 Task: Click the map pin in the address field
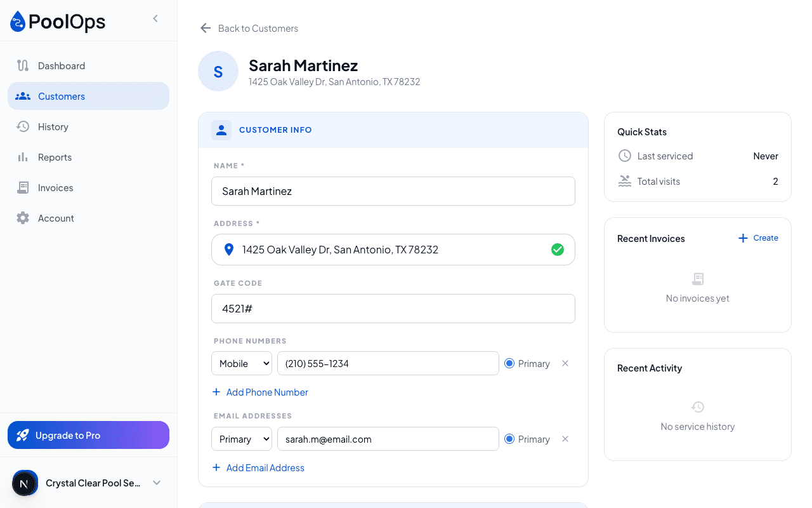(x=229, y=249)
